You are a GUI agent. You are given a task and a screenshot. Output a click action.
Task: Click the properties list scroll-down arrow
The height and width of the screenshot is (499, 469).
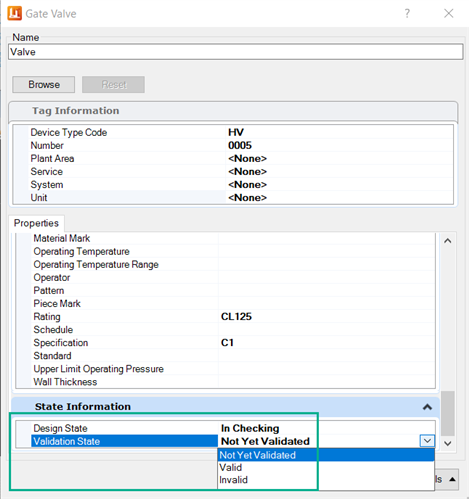tap(448, 444)
